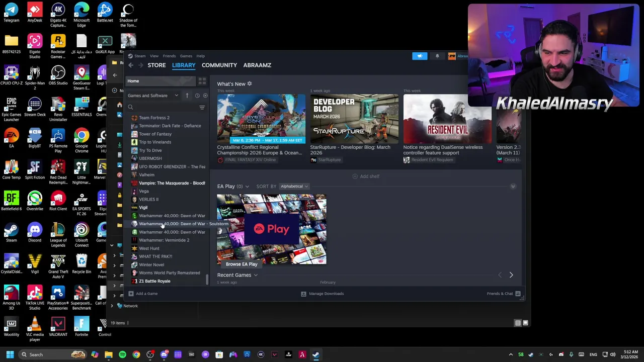This screenshot has height=362, width=644.
Task: Expand Network in File Explorer tree
Action: coord(112,306)
